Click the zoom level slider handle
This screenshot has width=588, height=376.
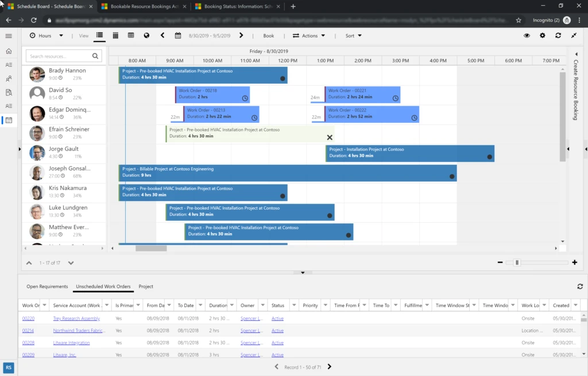pos(517,262)
